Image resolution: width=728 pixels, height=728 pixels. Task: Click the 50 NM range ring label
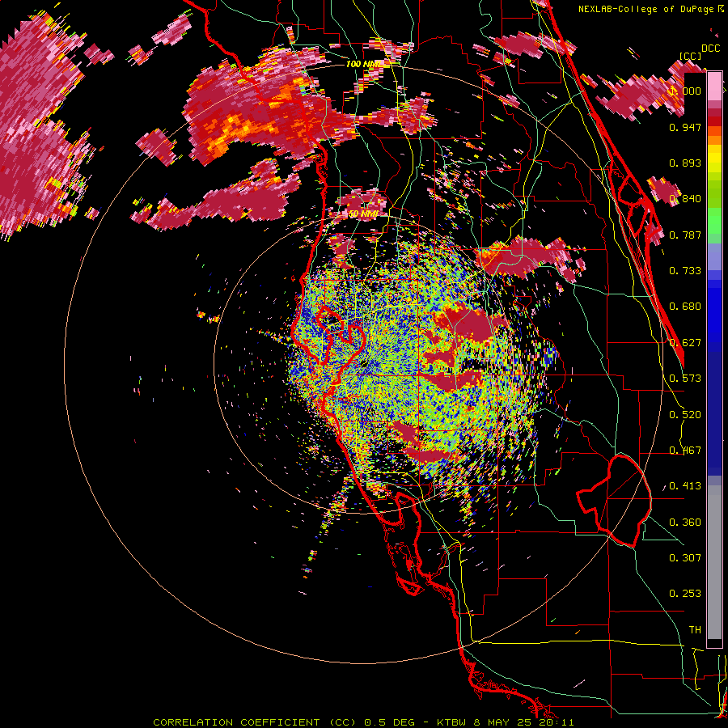363,214
